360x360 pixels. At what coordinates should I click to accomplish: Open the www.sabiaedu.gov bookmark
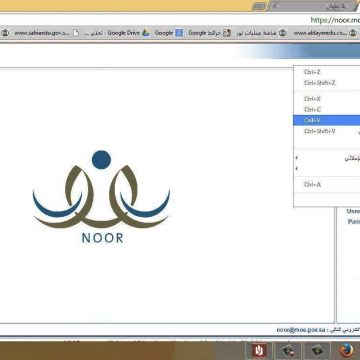[36, 33]
